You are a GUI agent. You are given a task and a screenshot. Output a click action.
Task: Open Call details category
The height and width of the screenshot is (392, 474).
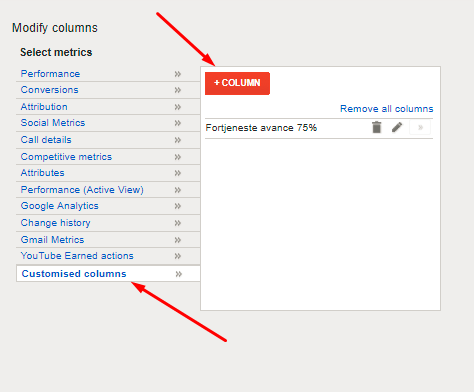coord(46,140)
